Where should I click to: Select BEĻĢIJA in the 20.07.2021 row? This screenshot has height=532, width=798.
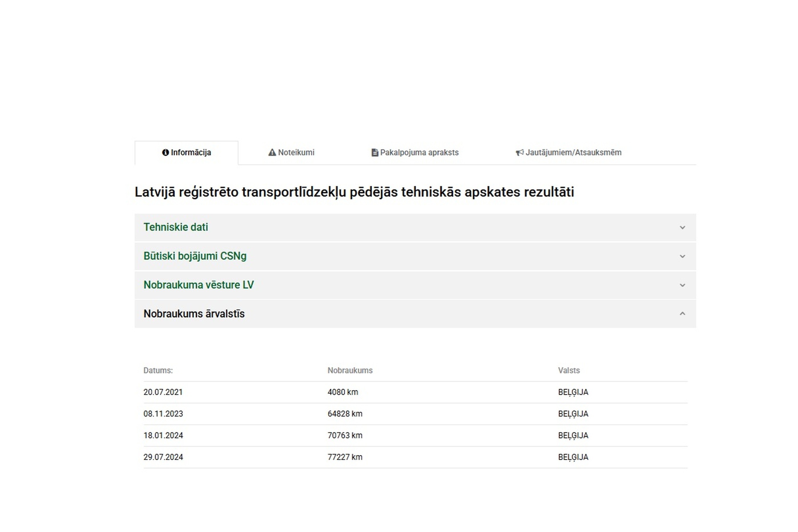point(573,393)
